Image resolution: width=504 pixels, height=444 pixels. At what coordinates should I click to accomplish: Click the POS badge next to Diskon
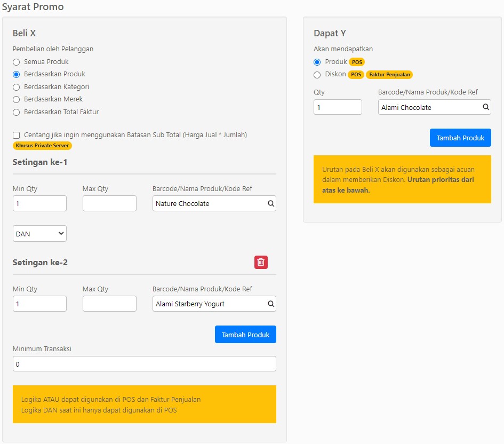pos(356,75)
